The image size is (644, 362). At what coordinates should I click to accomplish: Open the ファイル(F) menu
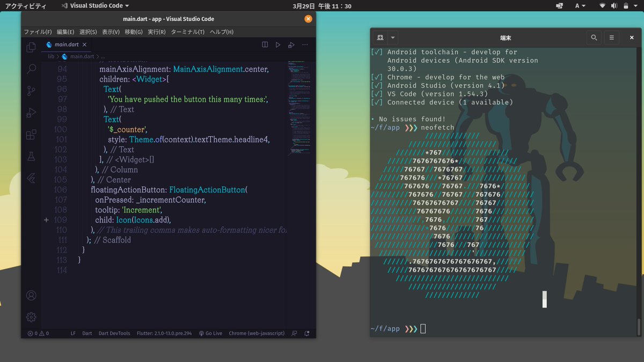coord(38,32)
